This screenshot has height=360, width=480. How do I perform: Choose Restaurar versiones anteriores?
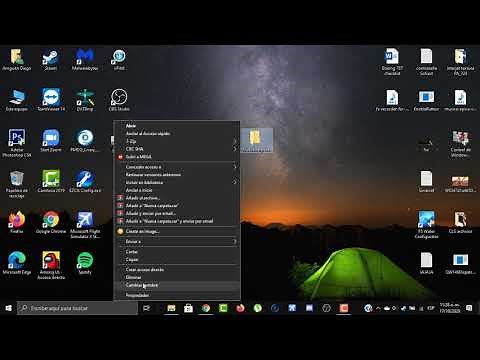[177, 174]
